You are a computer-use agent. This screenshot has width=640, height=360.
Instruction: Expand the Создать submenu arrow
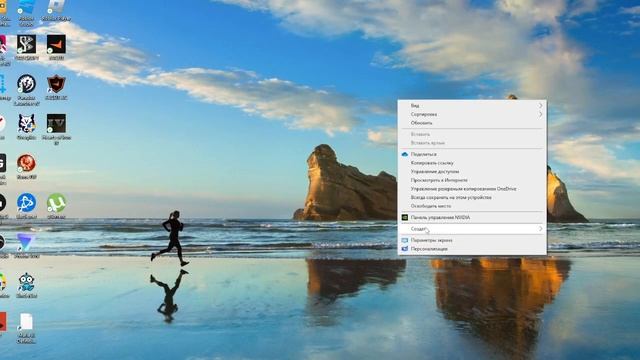coord(540,229)
